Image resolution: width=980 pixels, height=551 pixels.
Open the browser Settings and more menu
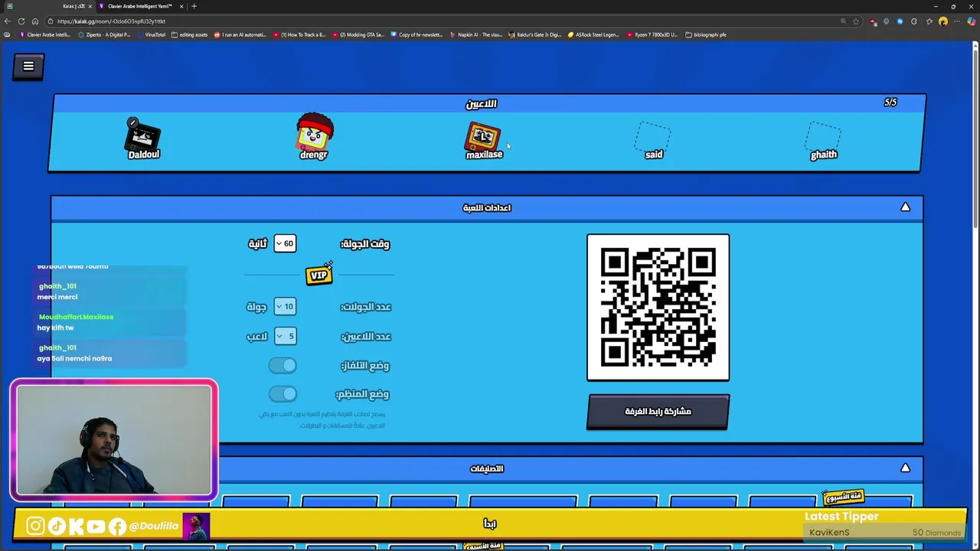click(x=957, y=21)
